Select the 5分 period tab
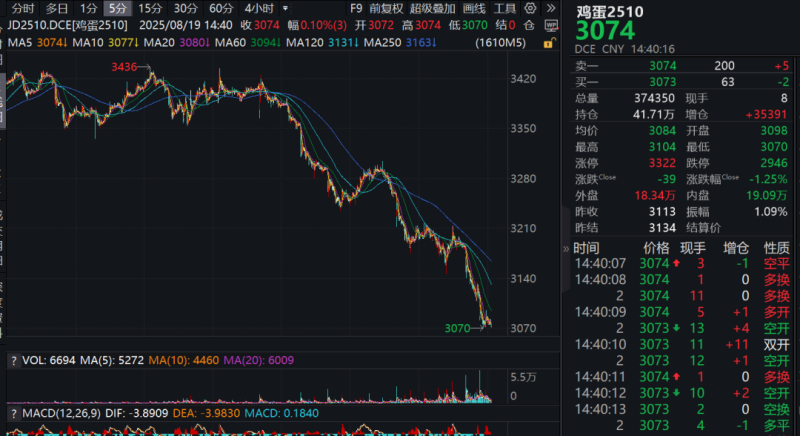This screenshot has height=436, width=800. click(x=117, y=8)
